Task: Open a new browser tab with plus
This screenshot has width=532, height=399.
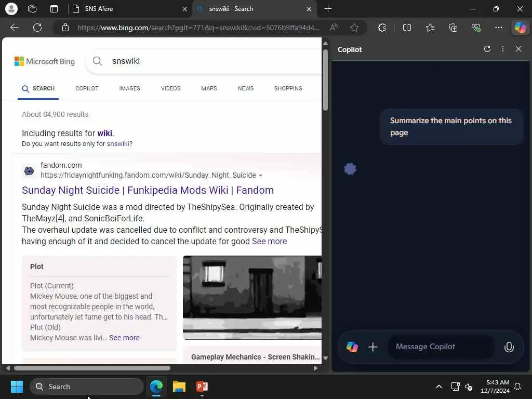Action: click(328, 9)
